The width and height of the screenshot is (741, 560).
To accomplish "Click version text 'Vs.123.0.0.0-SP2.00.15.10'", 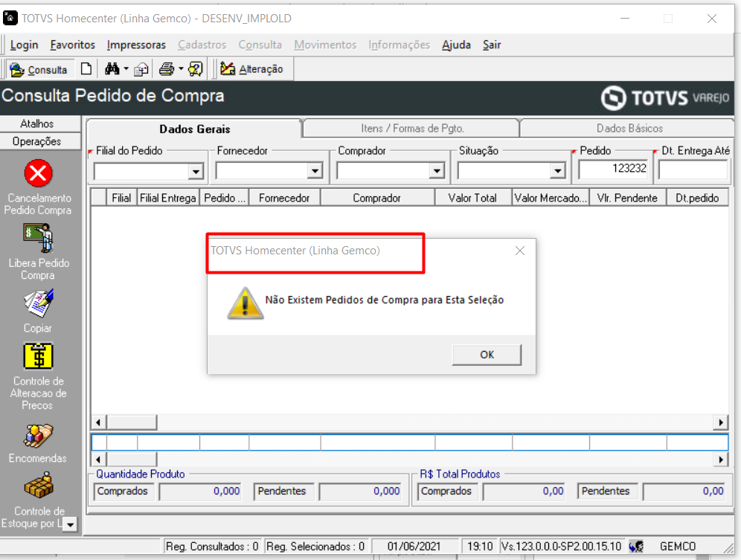I will tap(562, 547).
